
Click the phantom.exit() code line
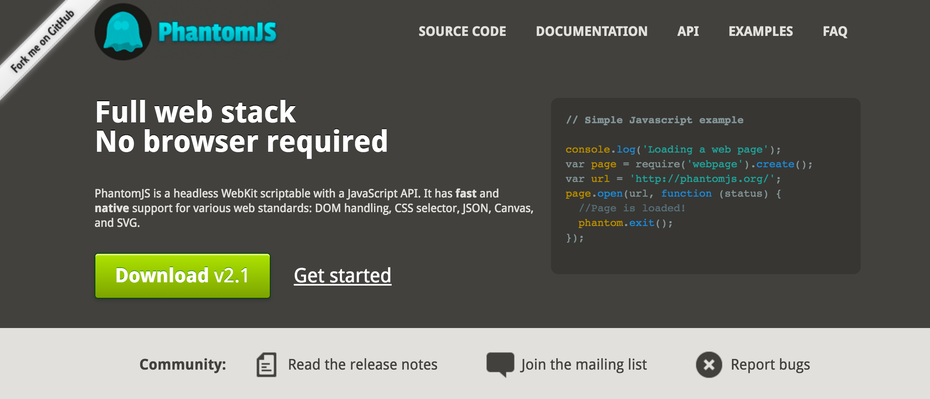click(625, 224)
